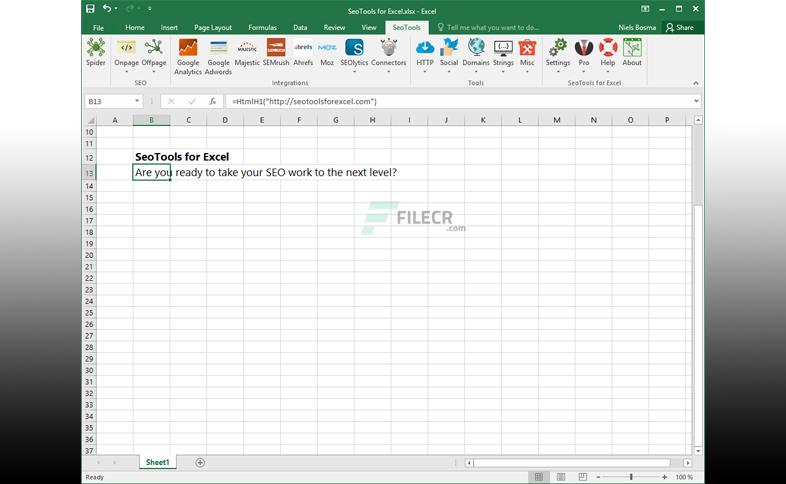Switch to the Insert tab
The height and width of the screenshot is (484, 786).
(x=169, y=28)
